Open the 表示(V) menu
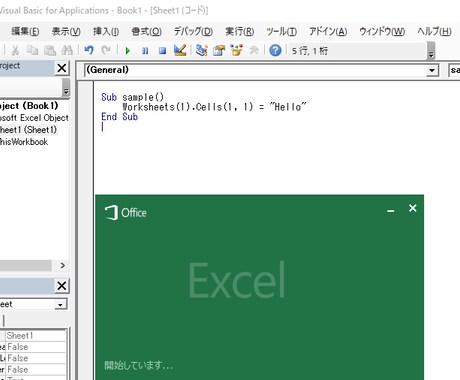460x380 pixels. point(66,31)
